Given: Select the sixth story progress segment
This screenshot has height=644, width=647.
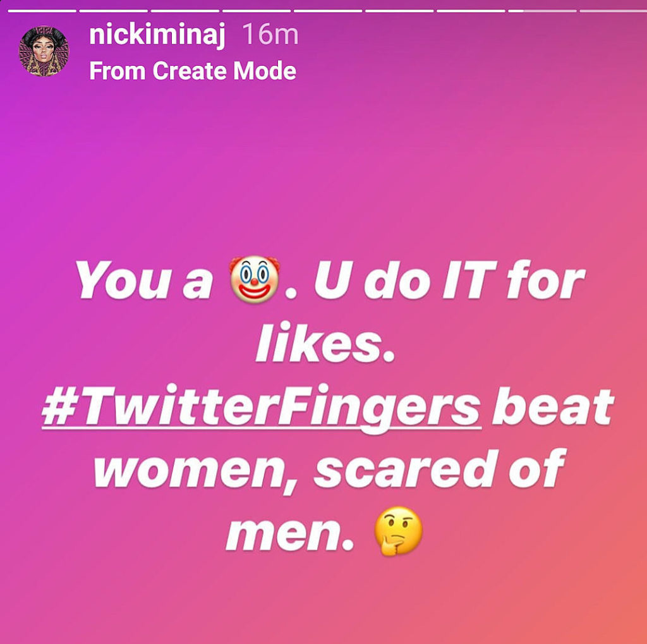Looking at the screenshot, I should 399,11.
